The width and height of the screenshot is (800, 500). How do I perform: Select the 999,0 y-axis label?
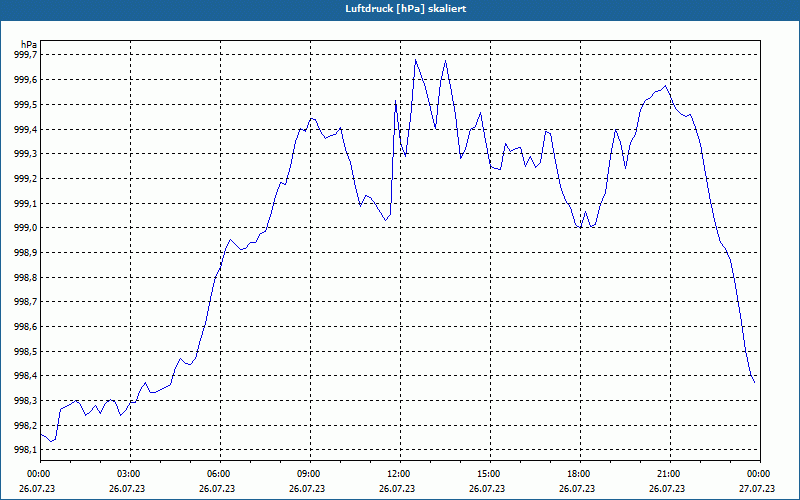tap(25, 228)
